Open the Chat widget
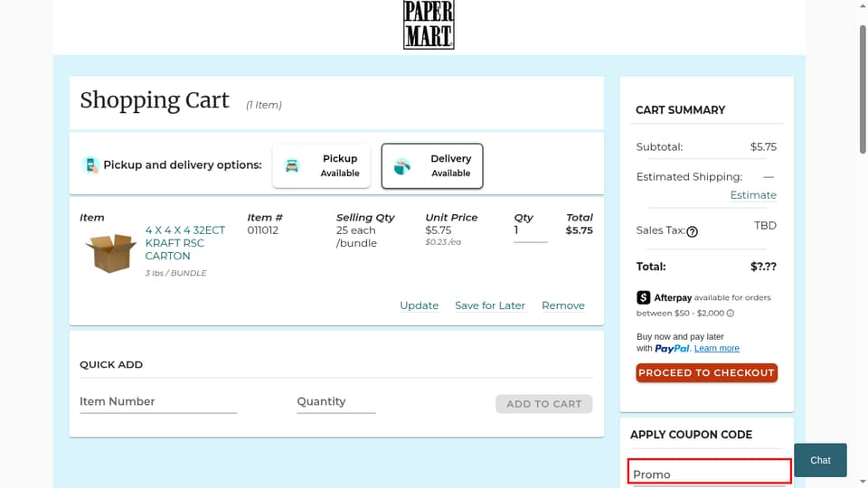868x488 pixels. (x=820, y=460)
